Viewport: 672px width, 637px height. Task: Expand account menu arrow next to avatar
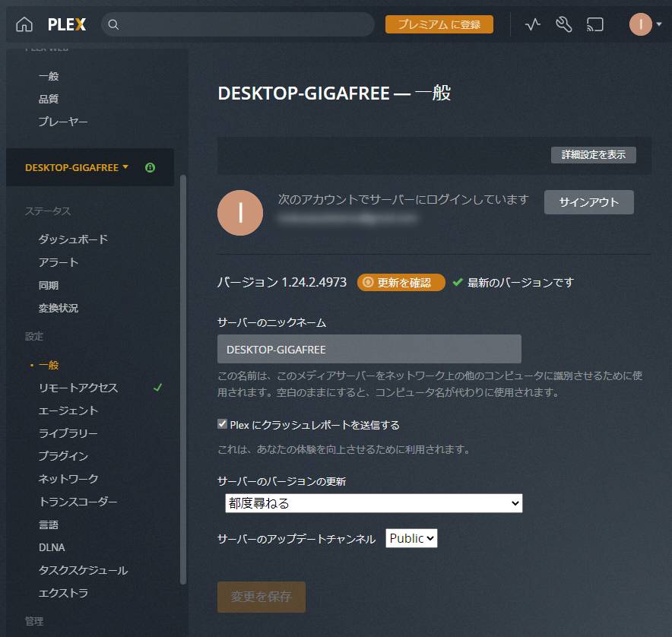(659, 24)
